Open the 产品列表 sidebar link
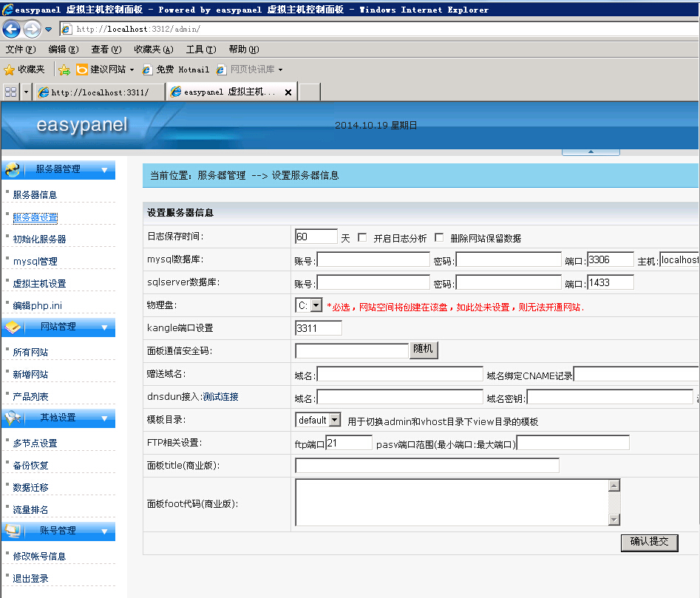 click(30, 397)
